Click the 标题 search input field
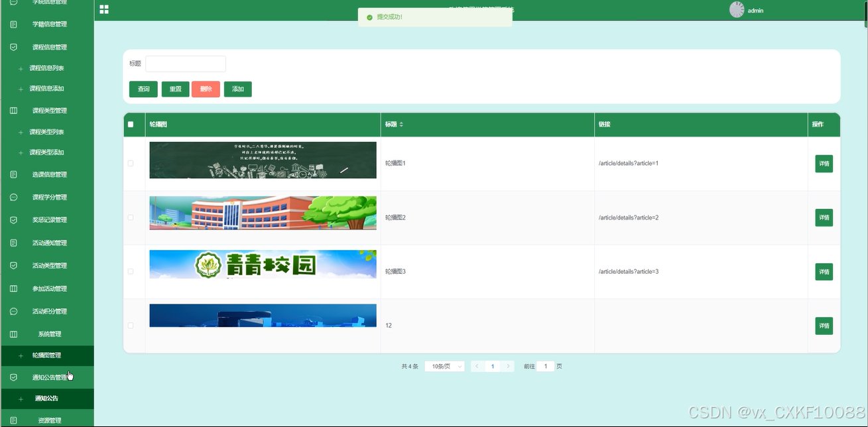 [x=186, y=64]
